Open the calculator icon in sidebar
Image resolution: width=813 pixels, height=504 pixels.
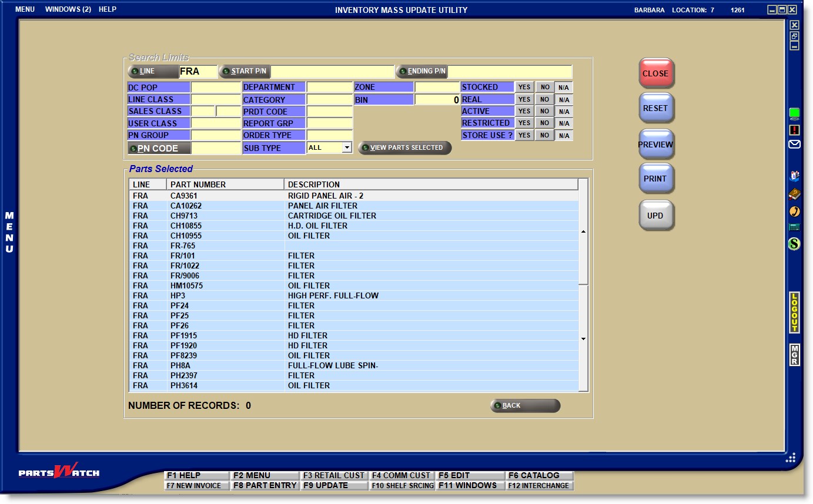coord(794,227)
